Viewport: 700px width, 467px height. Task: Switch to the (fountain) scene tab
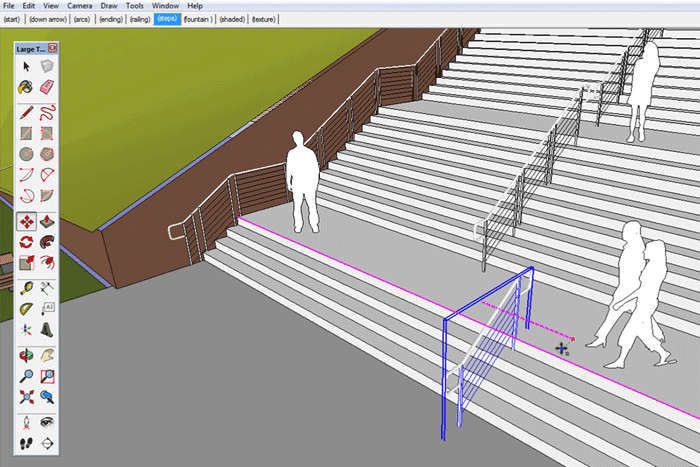tap(199, 19)
